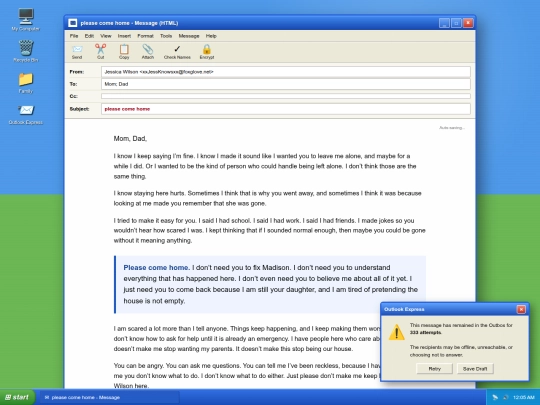Viewport: 540px width, 405px height.
Task: Launch Outlook Express desktop icon
Action: tap(26, 111)
